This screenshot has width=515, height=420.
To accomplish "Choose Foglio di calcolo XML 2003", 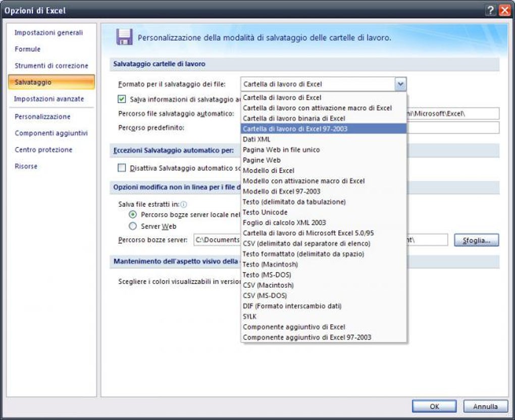I will (x=324, y=223).
